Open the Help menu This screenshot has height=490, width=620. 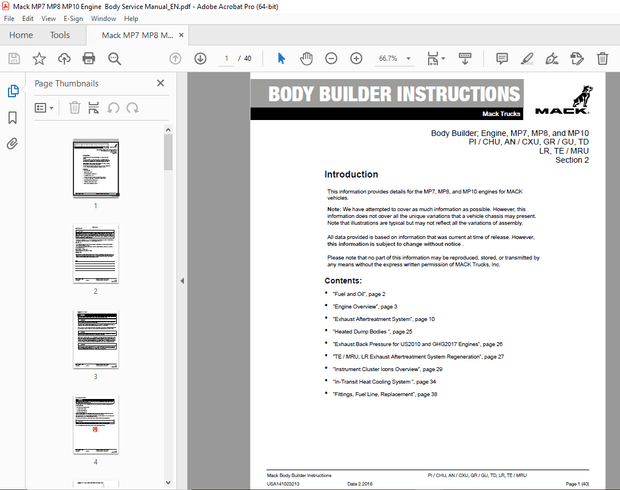click(x=131, y=19)
